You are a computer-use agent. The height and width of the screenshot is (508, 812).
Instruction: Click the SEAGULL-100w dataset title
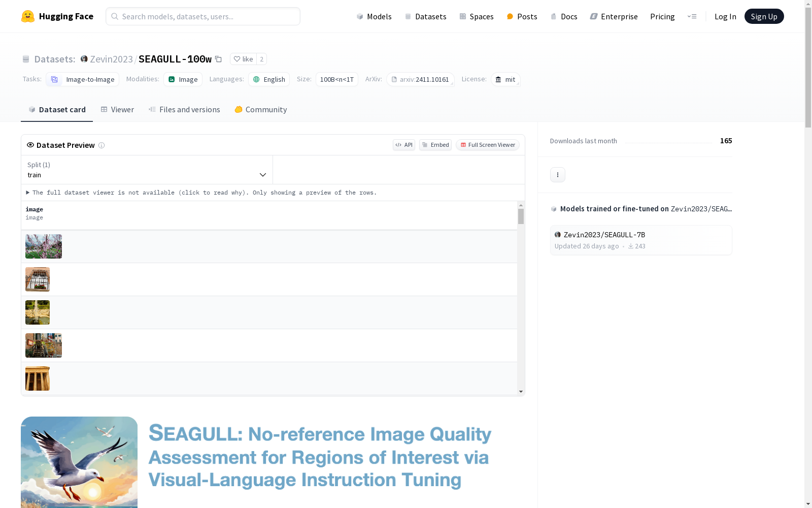pyautogui.click(x=175, y=59)
